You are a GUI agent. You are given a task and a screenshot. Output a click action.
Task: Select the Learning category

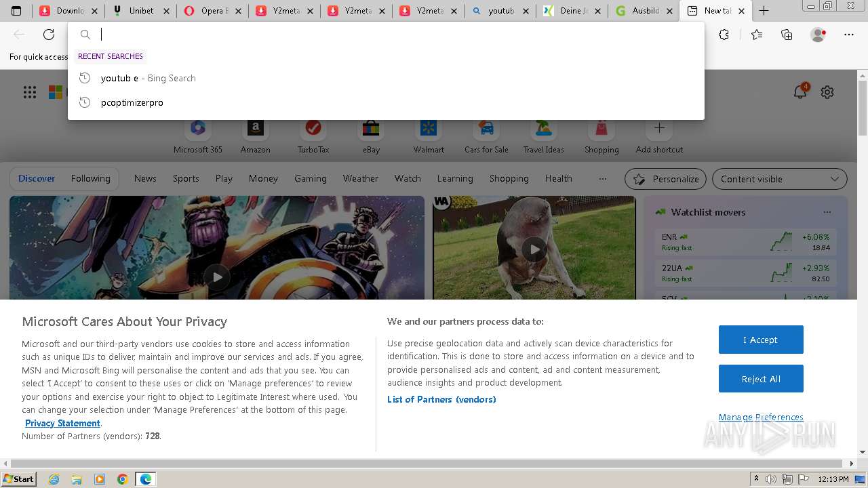[x=455, y=178]
